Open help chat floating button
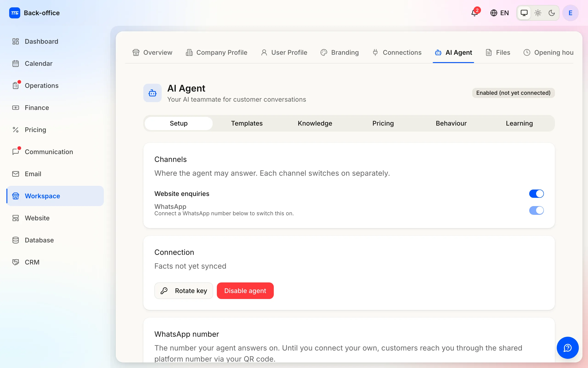 point(568,348)
